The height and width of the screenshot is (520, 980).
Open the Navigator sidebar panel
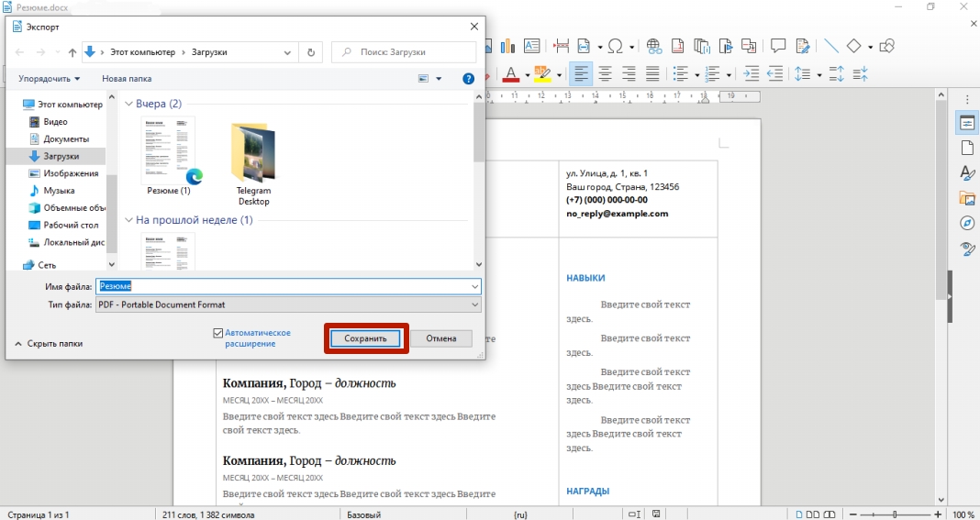967,223
